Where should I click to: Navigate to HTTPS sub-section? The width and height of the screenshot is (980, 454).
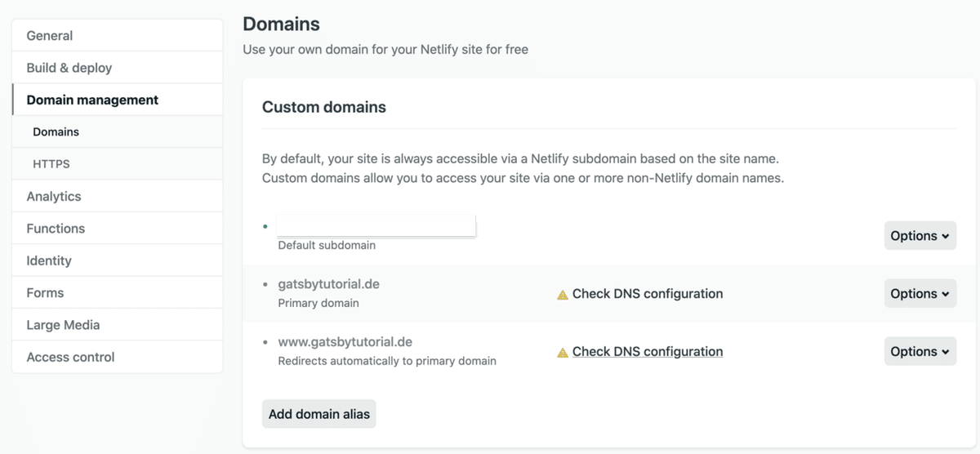pyautogui.click(x=51, y=164)
